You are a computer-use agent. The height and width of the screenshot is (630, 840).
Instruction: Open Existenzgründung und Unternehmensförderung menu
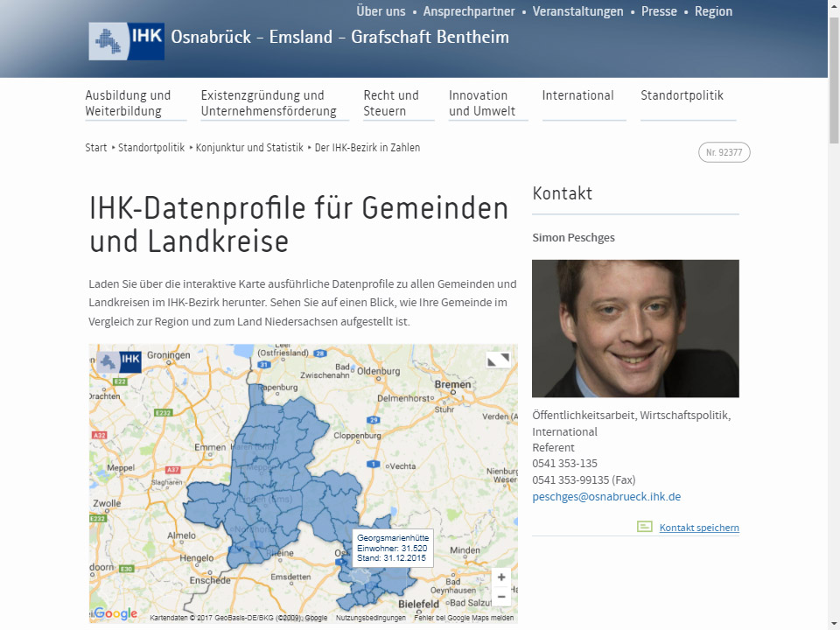[275, 103]
